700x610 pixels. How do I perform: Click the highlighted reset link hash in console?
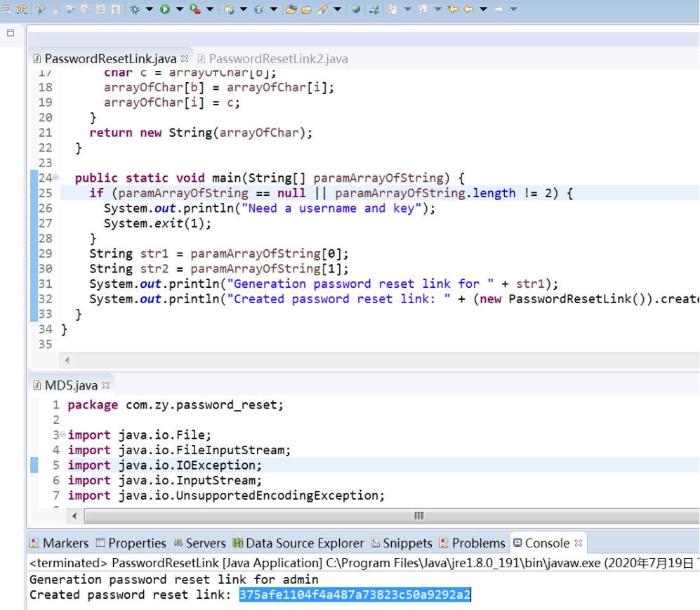tap(355, 595)
